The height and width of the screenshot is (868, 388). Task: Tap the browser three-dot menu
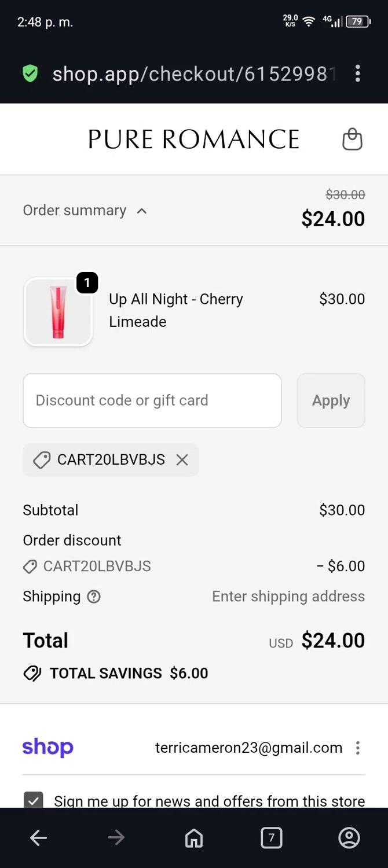358,73
